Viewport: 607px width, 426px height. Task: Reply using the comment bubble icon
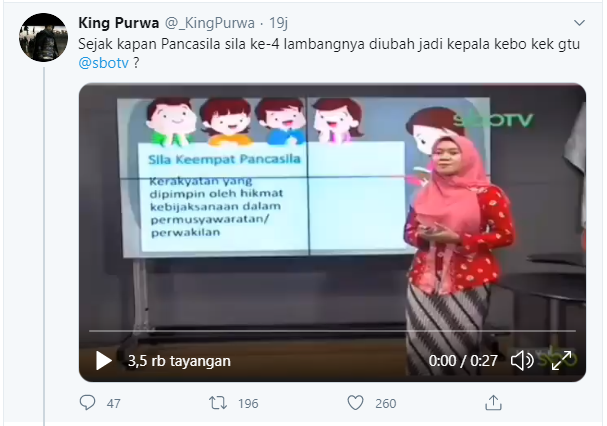coord(87,403)
